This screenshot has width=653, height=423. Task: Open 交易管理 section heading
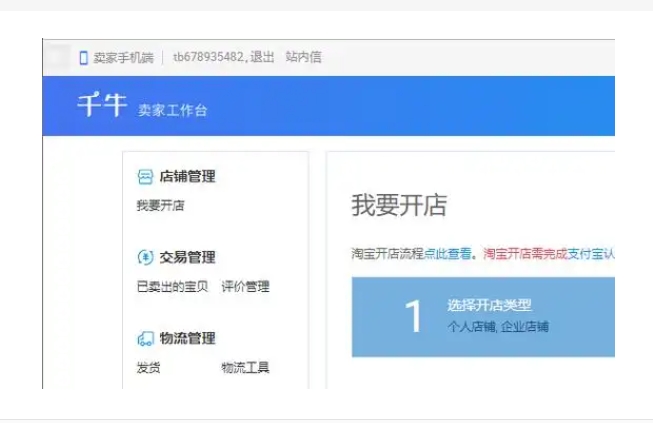187,257
